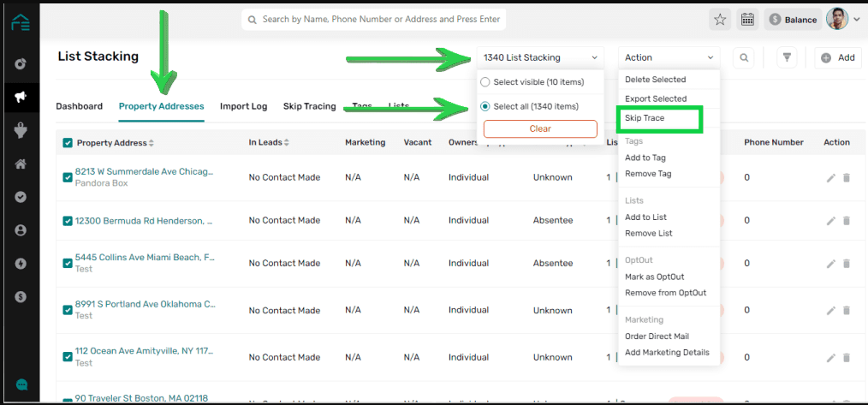The height and width of the screenshot is (405, 868).
Task: Open the profile menu chevron next to avatar
Action: [857, 20]
